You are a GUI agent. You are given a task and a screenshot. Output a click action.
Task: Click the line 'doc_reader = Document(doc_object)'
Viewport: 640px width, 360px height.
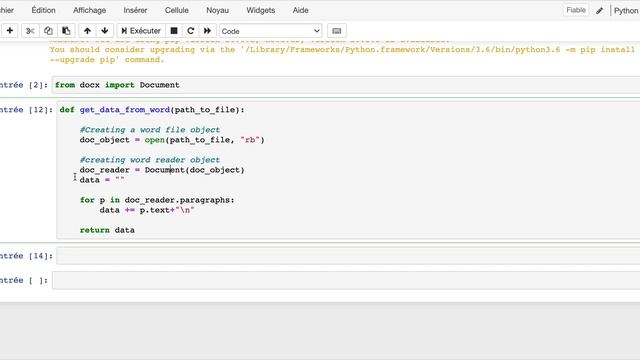pos(162,170)
